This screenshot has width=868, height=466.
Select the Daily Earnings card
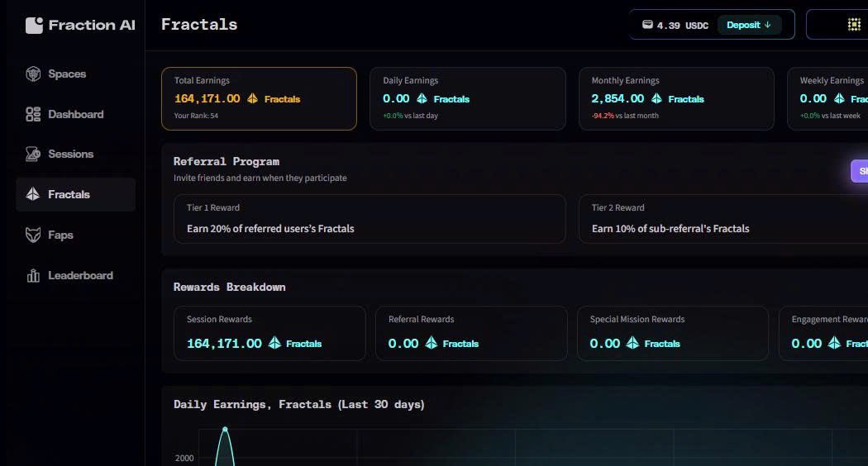pyautogui.click(x=468, y=98)
